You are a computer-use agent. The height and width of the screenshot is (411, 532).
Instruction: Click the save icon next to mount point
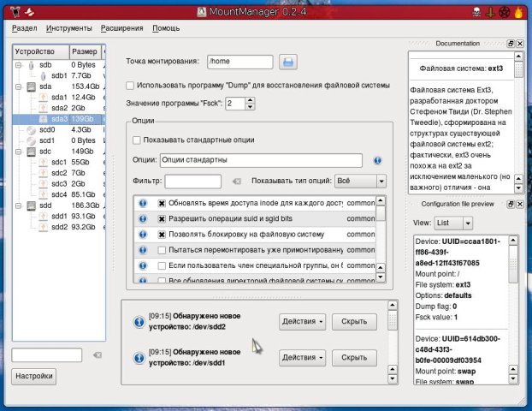point(288,62)
